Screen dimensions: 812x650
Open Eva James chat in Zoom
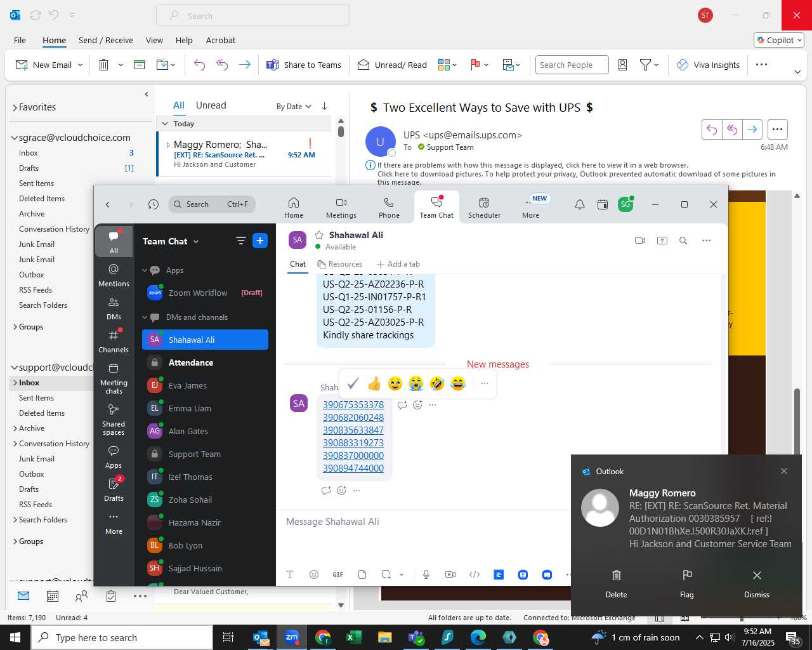point(205,385)
